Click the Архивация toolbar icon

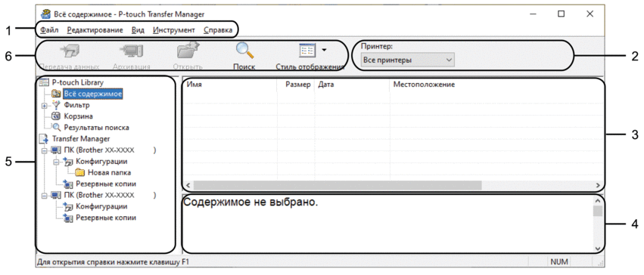pos(132,50)
